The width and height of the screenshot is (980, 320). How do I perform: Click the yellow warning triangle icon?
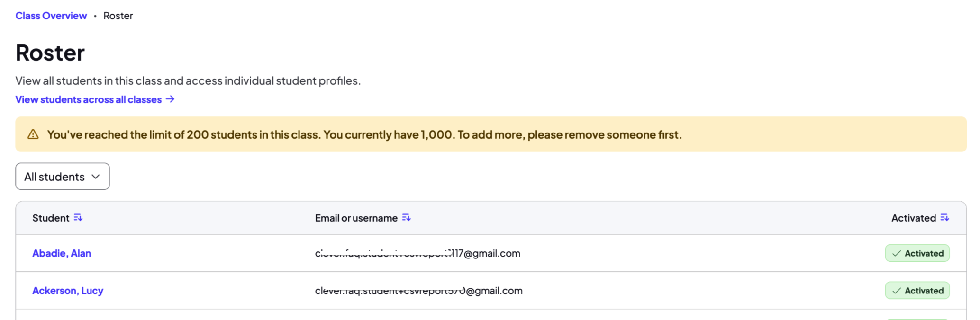tap(33, 134)
